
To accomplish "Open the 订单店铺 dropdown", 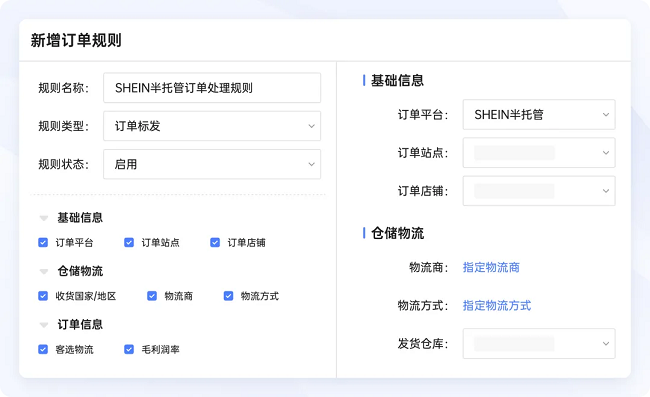I will coord(539,191).
